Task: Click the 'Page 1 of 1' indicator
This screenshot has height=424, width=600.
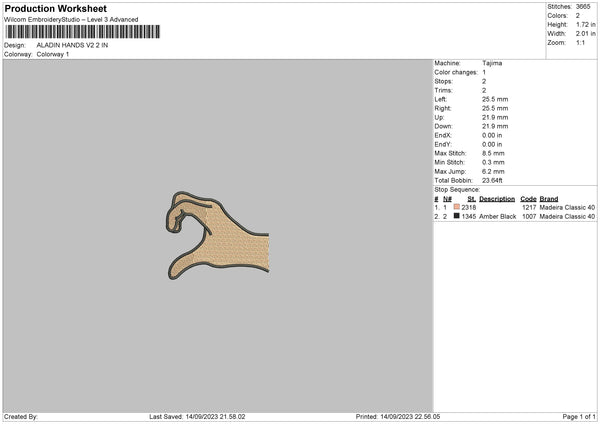Action: coord(579,417)
